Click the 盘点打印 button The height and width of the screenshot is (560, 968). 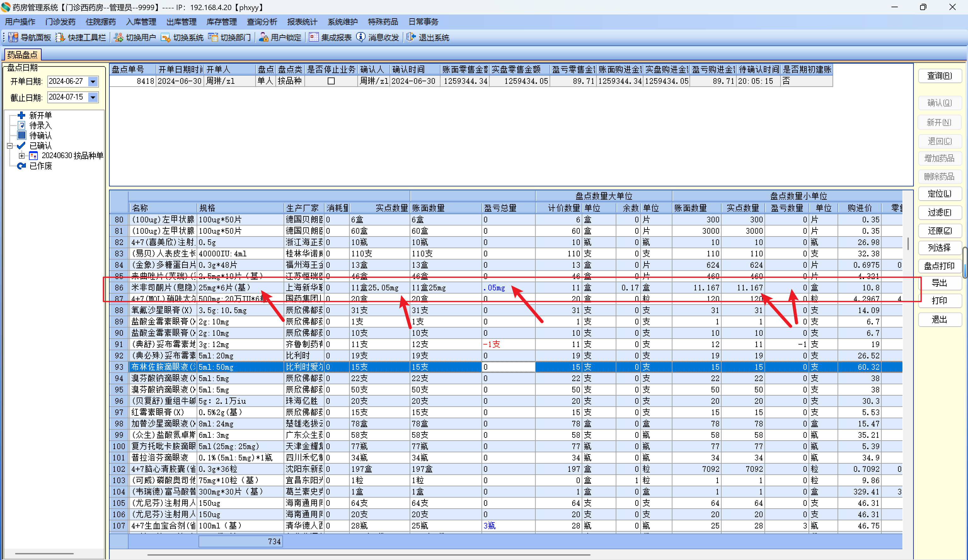tap(939, 266)
